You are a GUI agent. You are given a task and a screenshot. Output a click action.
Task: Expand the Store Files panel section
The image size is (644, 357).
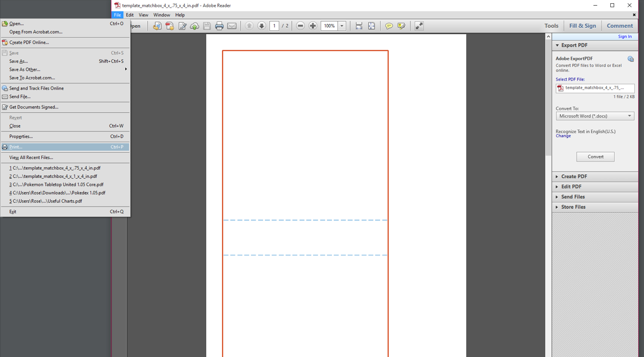[x=595, y=207]
